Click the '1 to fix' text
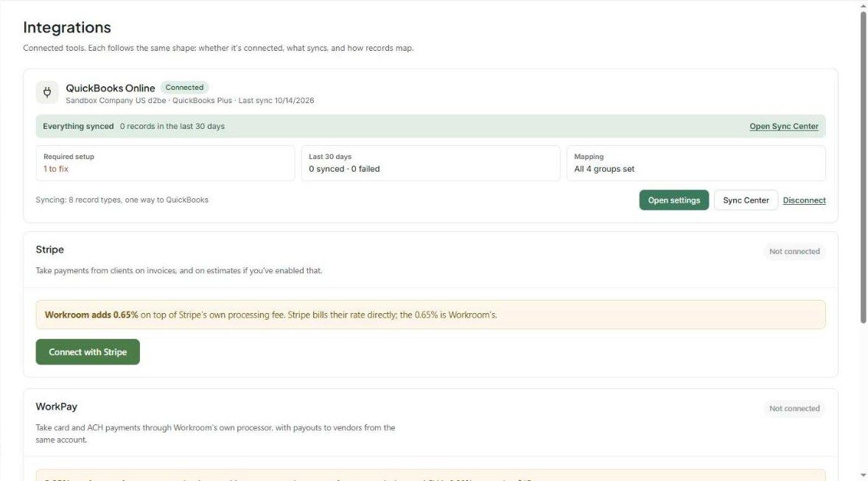 pos(56,169)
